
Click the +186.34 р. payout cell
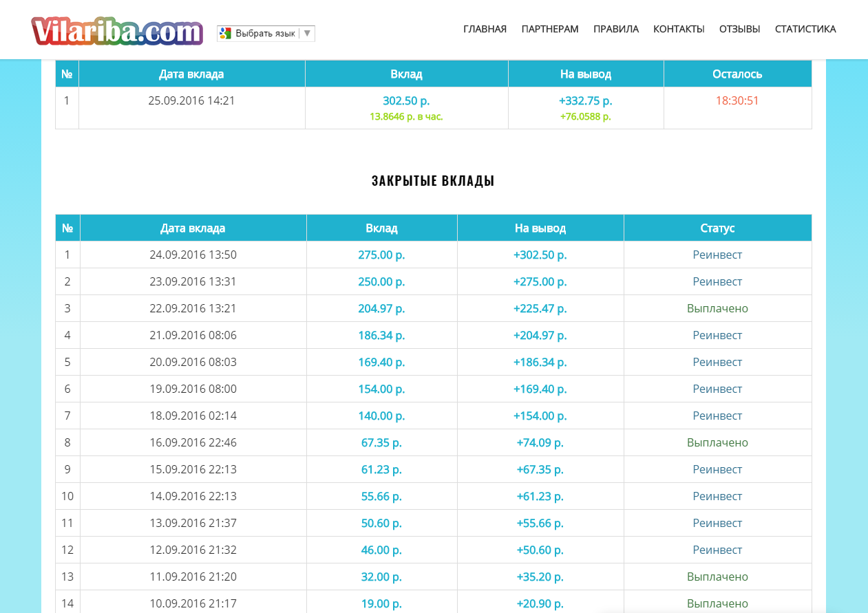point(540,362)
